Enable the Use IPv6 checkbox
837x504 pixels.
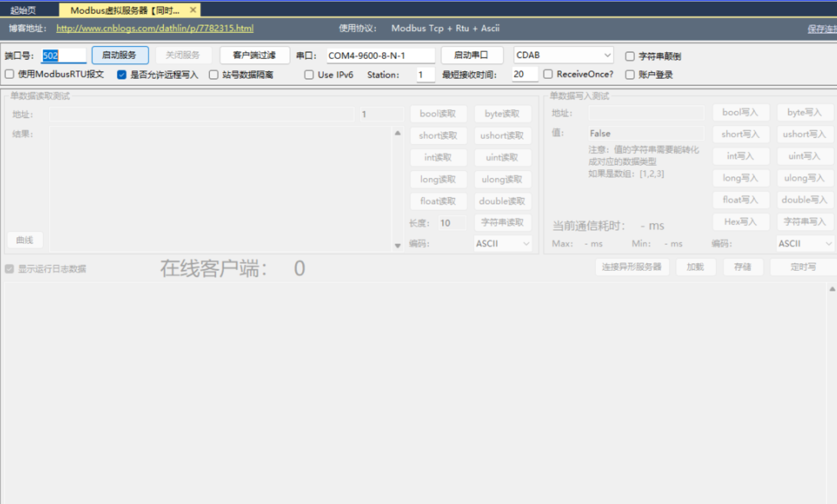[309, 75]
